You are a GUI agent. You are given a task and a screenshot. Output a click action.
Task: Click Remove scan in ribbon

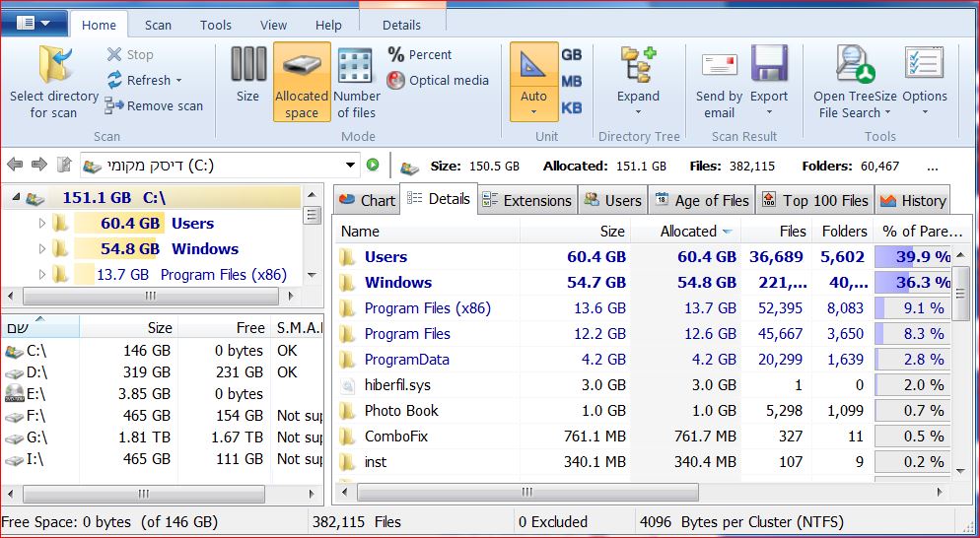154,106
